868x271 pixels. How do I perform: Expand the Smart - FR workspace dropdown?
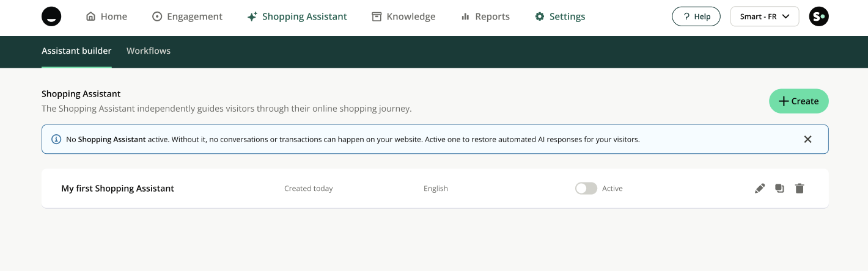(x=765, y=16)
